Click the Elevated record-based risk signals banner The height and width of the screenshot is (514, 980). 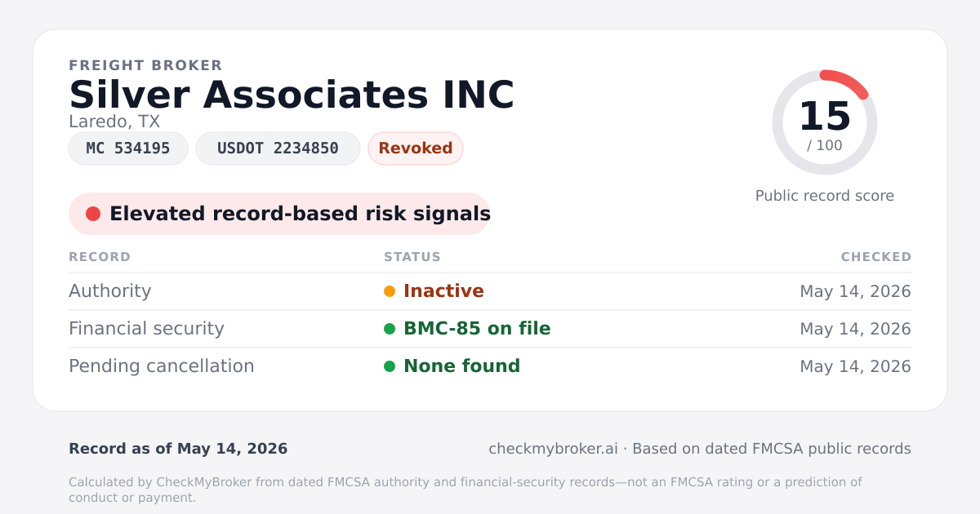tap(279, 214)
